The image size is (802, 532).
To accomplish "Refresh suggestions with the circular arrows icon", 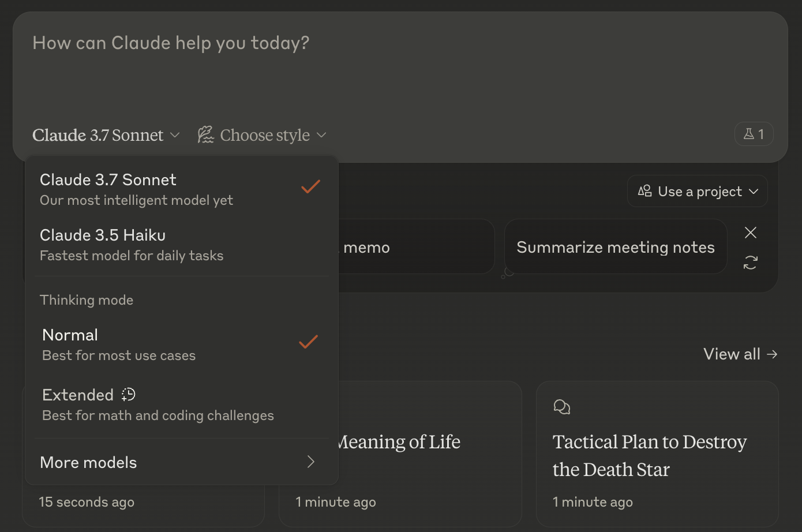I will [750, 263].
